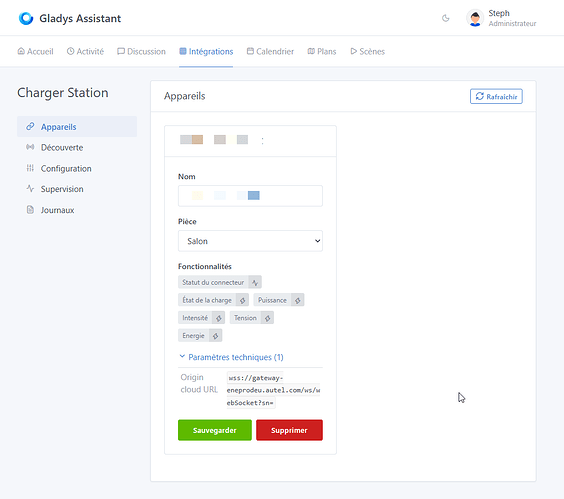
Task: Open Steph's user avatar menu
Action: (475, 18)
